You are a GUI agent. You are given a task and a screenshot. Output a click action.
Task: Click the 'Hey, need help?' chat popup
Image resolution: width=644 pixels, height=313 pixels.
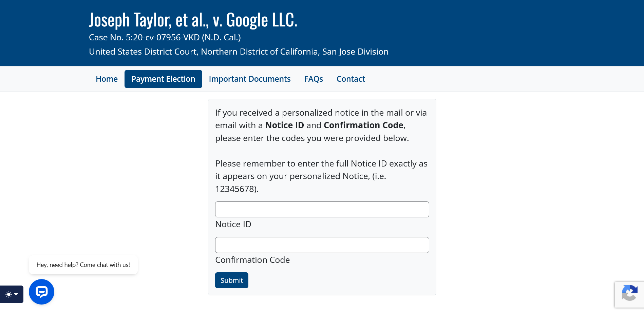pyautogui.click(x=83, y=265)
